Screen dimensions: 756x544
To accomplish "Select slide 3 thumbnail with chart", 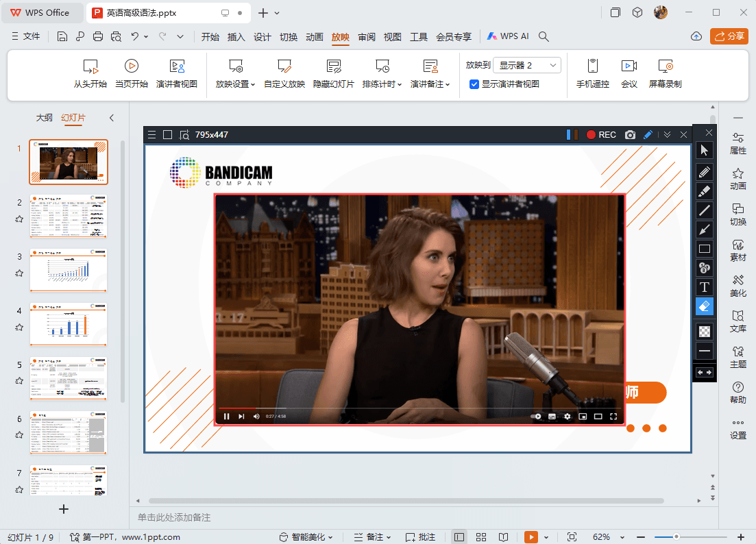I will (x=68, y=270).
